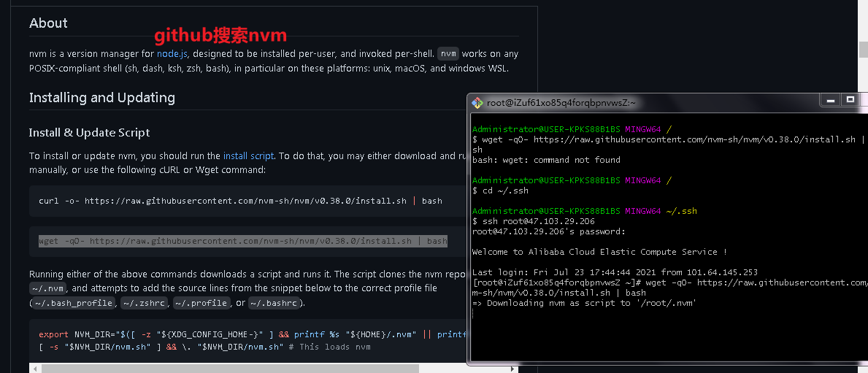The height and width of the screenshot is (373, 868).
Task: Click the 'Install & Update Script' heading
Action: [x=89, y=133]
